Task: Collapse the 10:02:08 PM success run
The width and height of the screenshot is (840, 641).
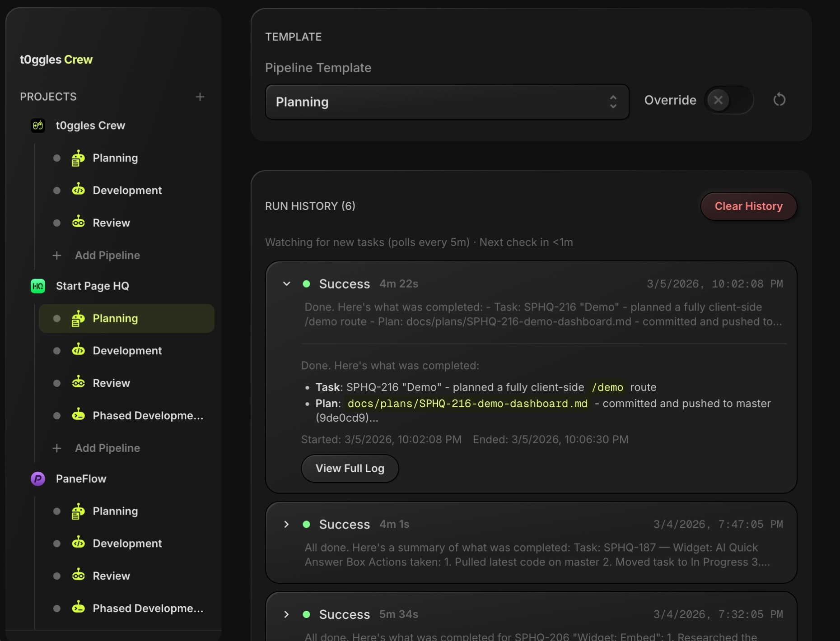Action: click(x=286, y=284)
